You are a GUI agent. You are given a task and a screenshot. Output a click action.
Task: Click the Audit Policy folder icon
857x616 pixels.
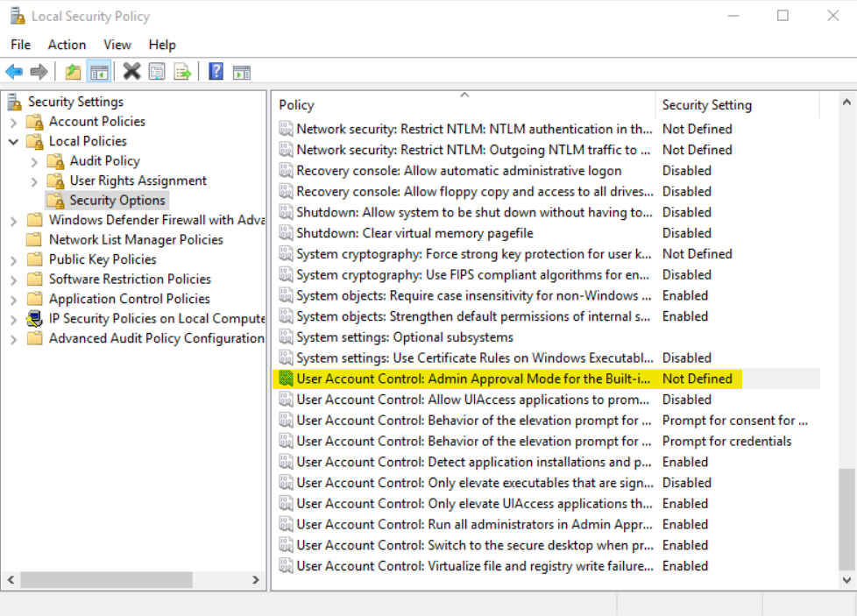tap(56, 160)
